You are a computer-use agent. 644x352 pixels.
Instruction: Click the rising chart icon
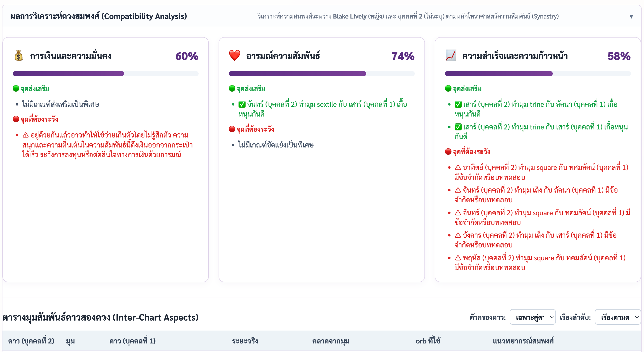tap(451, 56)
